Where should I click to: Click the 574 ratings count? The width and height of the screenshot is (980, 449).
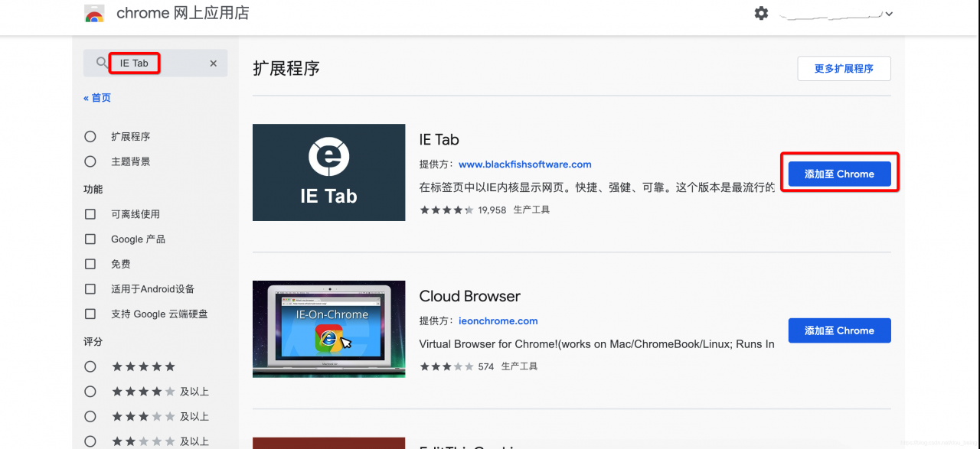coord(486,366)
